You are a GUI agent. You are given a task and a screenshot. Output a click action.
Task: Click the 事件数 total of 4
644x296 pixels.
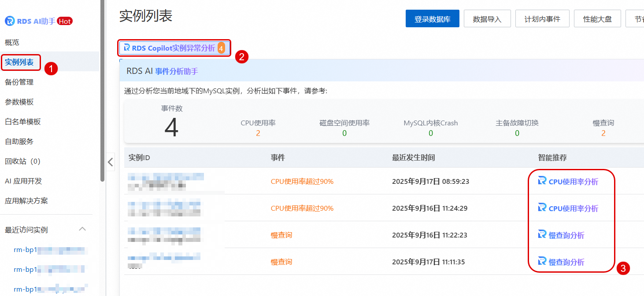click(171, 128)
